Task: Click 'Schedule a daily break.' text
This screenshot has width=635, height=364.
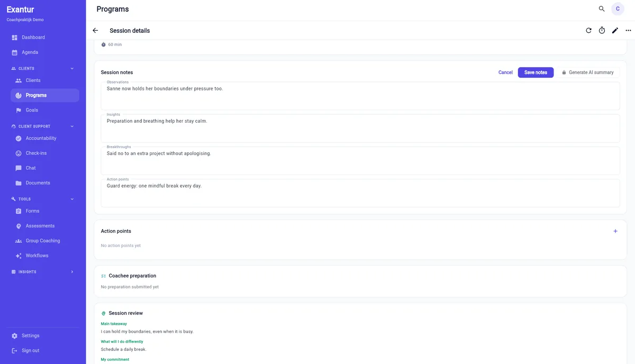Action: pyautogui.click(x=123, y=349)
